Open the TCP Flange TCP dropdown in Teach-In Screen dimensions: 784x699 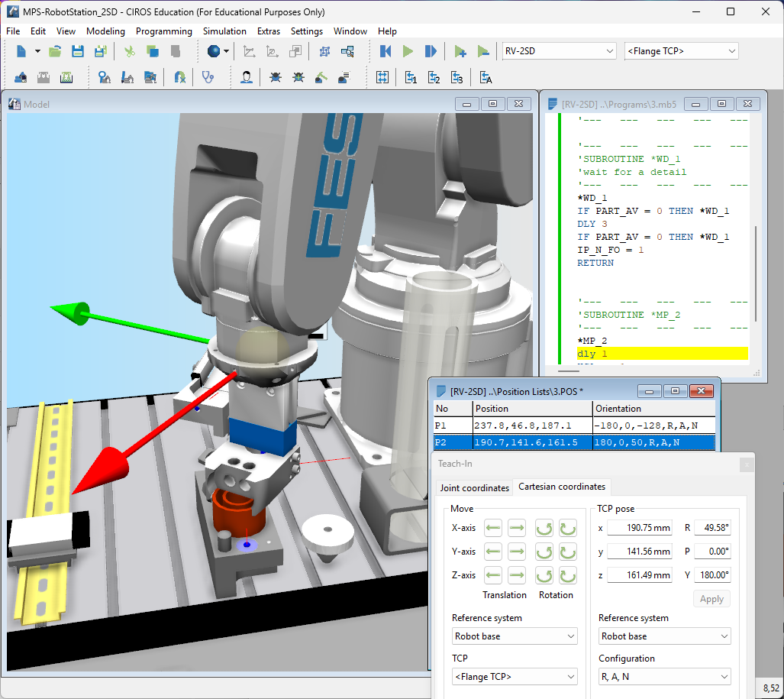(x=515, y=677)
